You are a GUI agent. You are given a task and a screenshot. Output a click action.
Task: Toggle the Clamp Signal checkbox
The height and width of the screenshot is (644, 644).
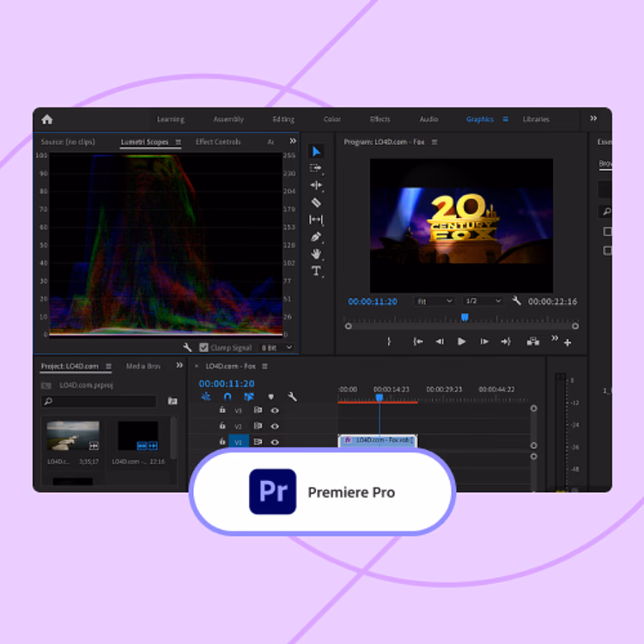click(x=204, y=348)
